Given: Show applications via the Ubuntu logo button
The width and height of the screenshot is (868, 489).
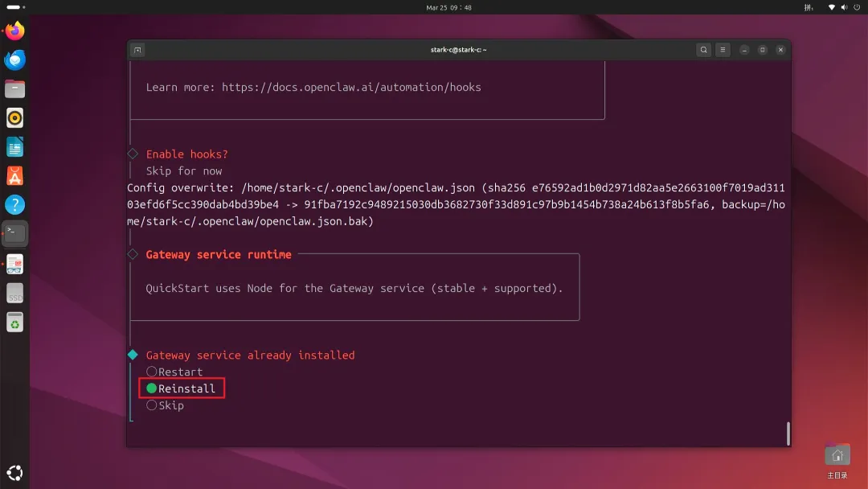Looking at the screenshot, I should (15, 472).
